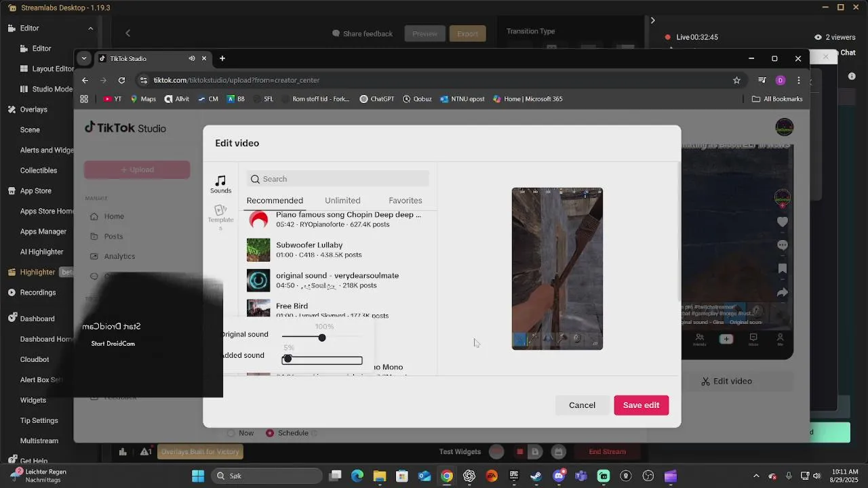Click the Free Bird cover thumbnail
This screenshot has width=868, height=488.
258,308
